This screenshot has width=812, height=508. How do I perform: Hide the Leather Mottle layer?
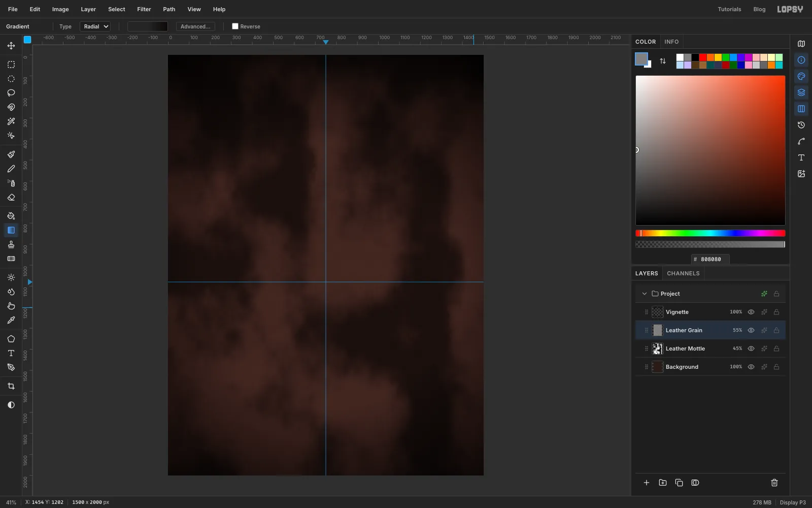pos(751,348)
